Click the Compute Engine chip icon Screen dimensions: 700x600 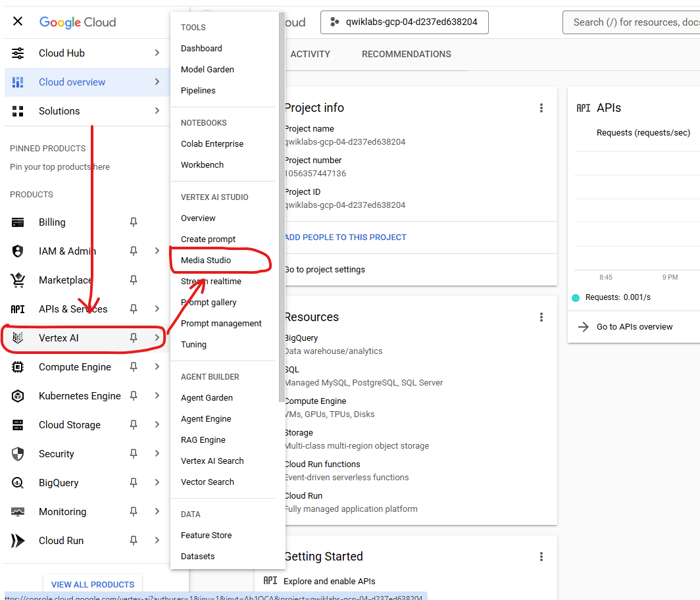(x=18, y=367)
